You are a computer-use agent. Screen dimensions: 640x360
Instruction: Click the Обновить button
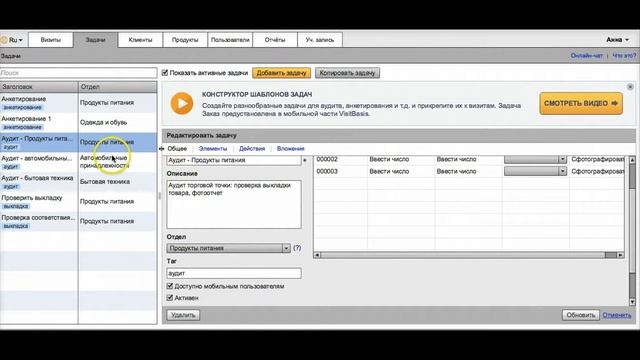click(x=580, y=315)
